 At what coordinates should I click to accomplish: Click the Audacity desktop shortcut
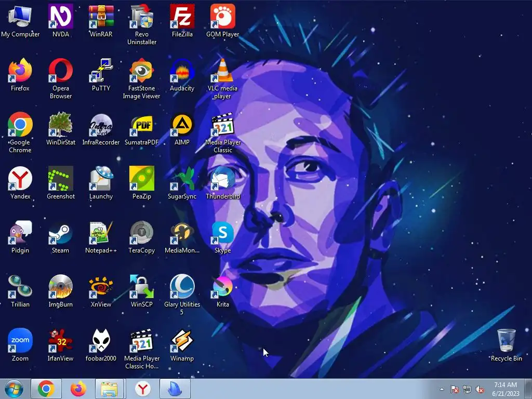click(182, 75)
